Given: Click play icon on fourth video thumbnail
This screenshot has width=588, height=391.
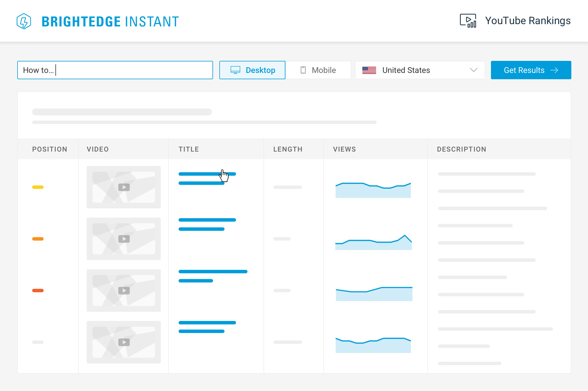Looking at the screenshot, I should (x=124, y=342).
